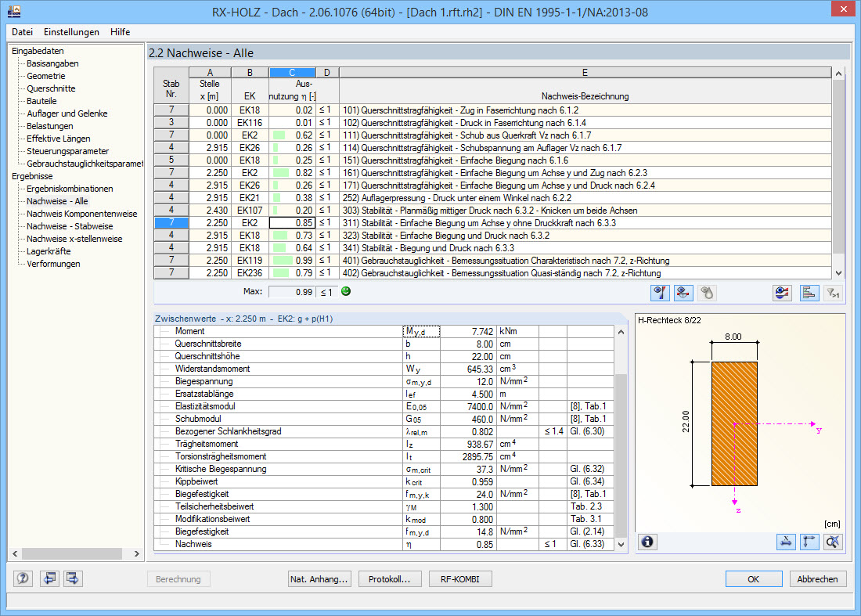The width and height of the screenshot is (861, 616).
Task: Select row 311) Stabilität Einfache Biegung description
Action: point(585,223)
